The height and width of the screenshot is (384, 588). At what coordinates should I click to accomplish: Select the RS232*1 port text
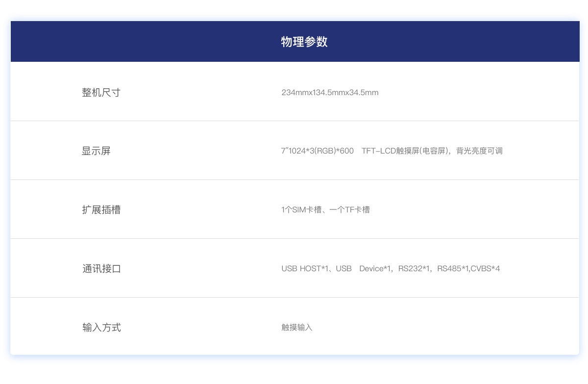pyautogui.click(x=414, y=269)
